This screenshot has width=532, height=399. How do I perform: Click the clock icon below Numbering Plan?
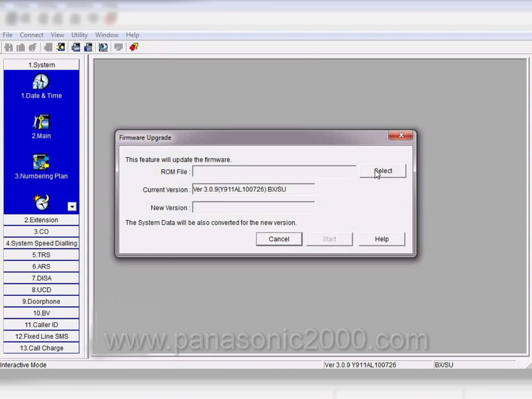point(41,202)
